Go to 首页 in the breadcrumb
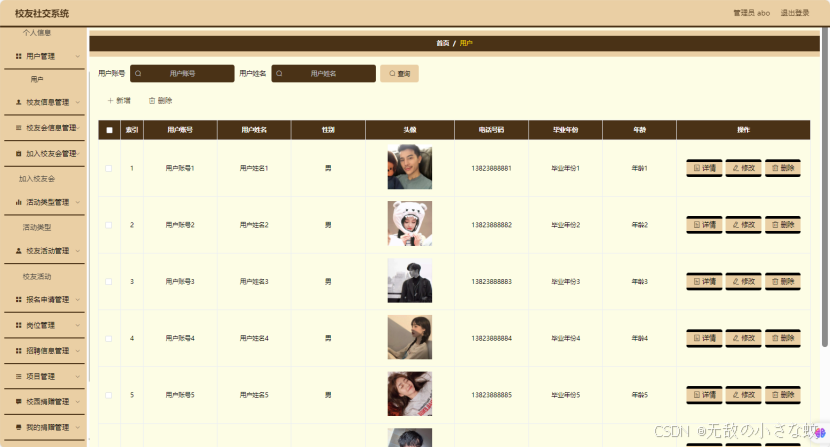Screen dimensions: 830x447 tap(443, 43)
